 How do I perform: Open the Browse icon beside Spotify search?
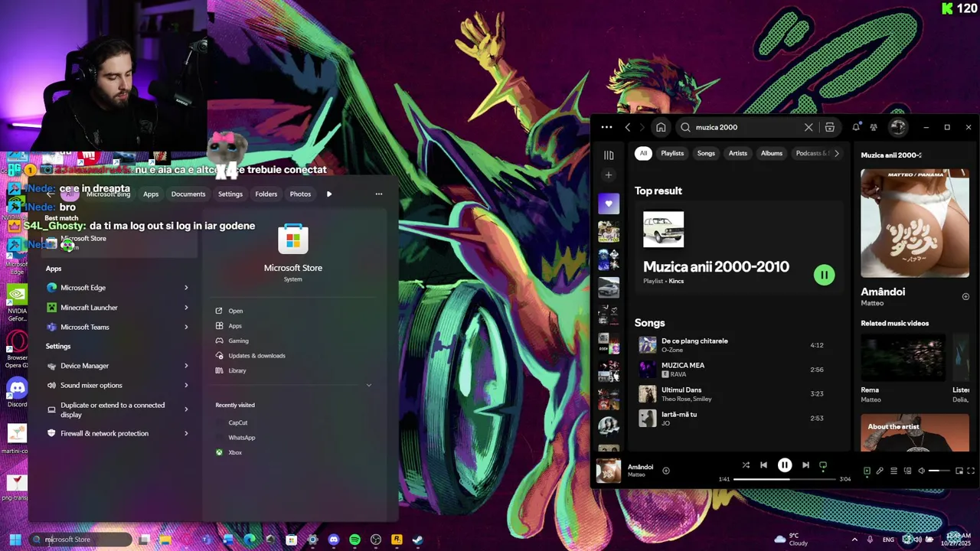point(829,127)
